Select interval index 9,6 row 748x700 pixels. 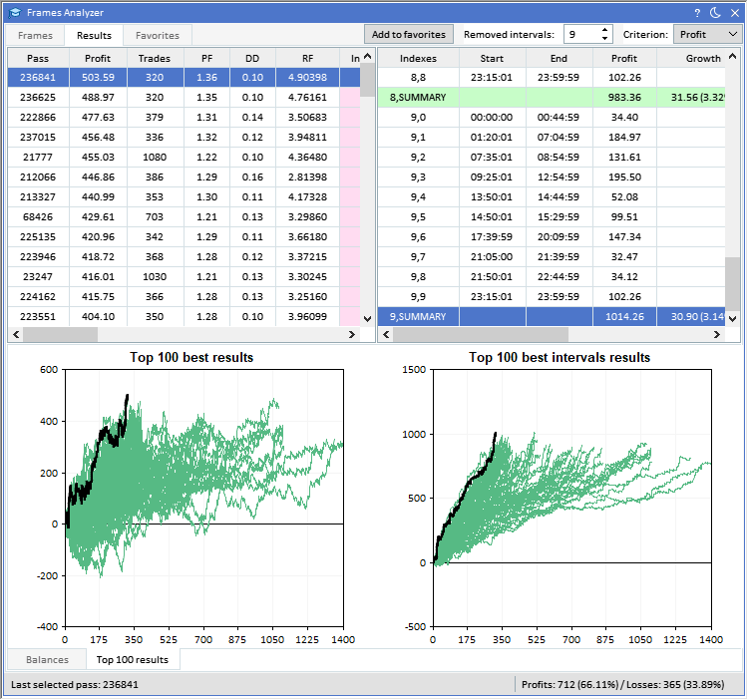552,237
